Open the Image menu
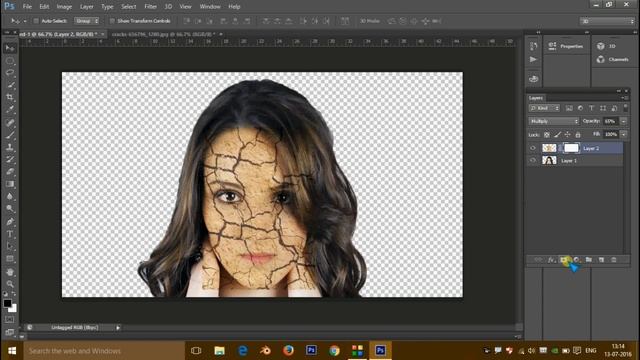The image size is (640, 360). (64, 7)
